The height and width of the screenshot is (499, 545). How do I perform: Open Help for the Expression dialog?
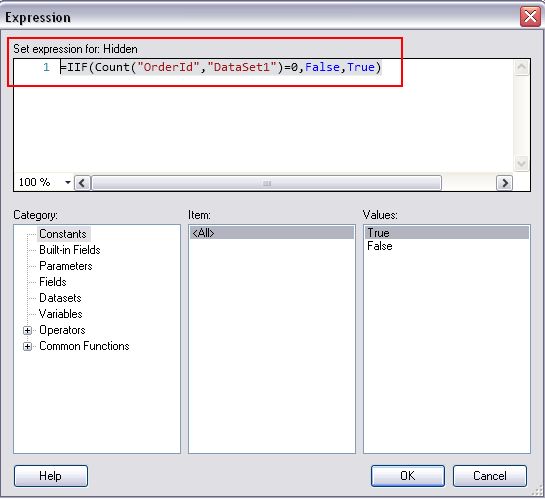(x=51, y=476)
